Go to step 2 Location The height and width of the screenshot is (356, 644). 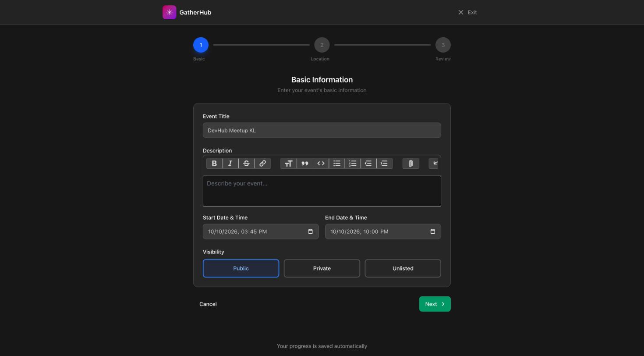(322, 45)
